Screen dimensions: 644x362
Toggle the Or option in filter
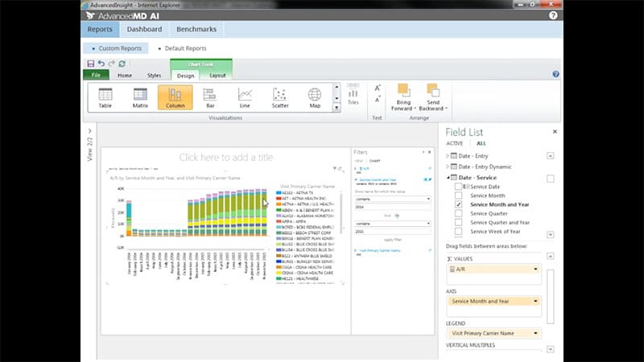(x=397, y=216)
